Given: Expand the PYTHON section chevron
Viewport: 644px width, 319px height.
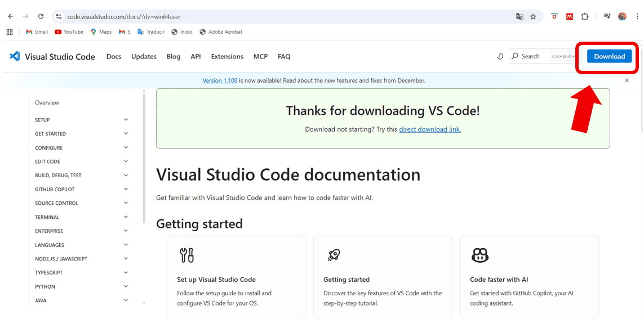Looking at the screenshot, I should pyautogui.click(x=126, y=286).
